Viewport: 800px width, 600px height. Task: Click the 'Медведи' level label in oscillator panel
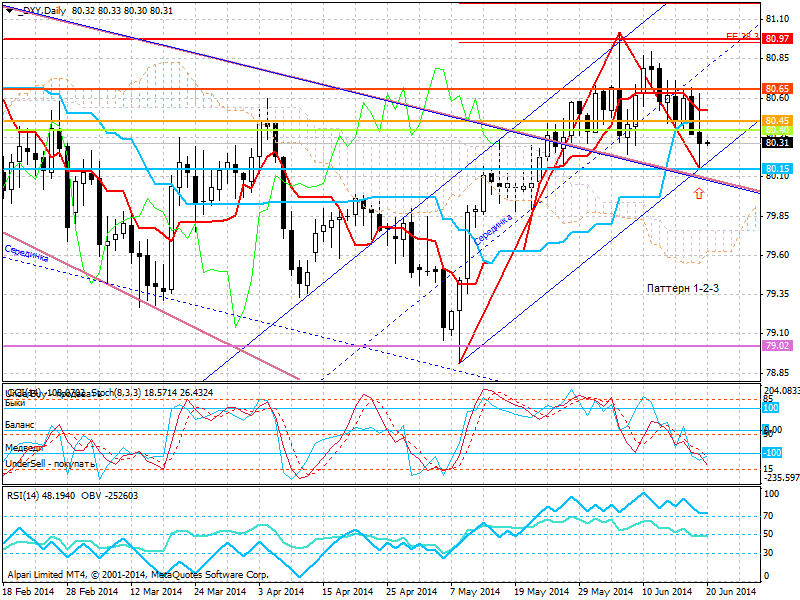(x=24, y=447)
